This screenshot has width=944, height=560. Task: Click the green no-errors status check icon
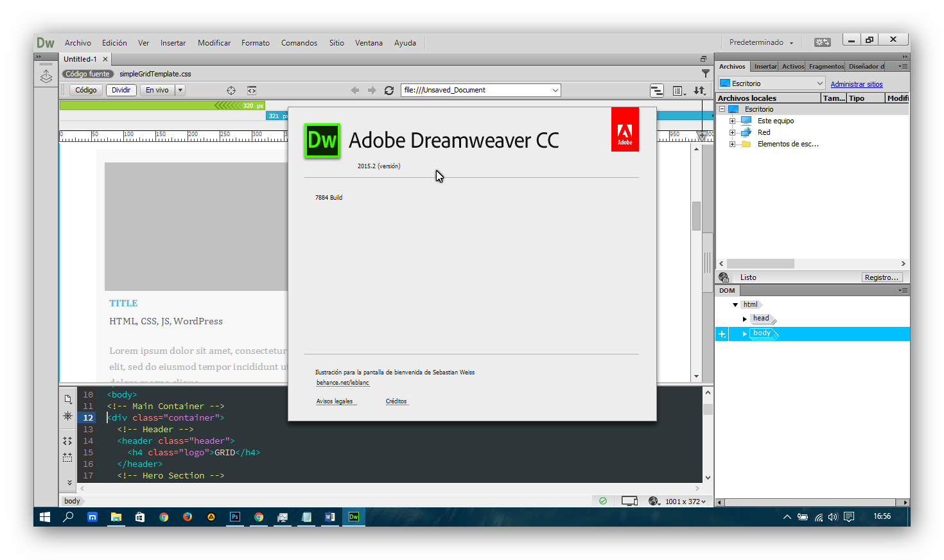pos(603,501)
